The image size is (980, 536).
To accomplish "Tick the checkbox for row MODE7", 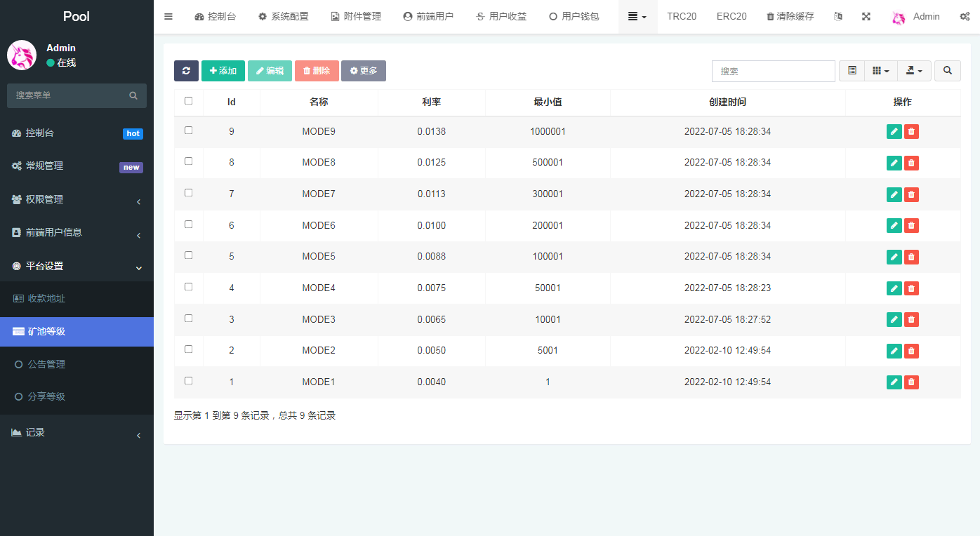I will [x=188, y=193].
